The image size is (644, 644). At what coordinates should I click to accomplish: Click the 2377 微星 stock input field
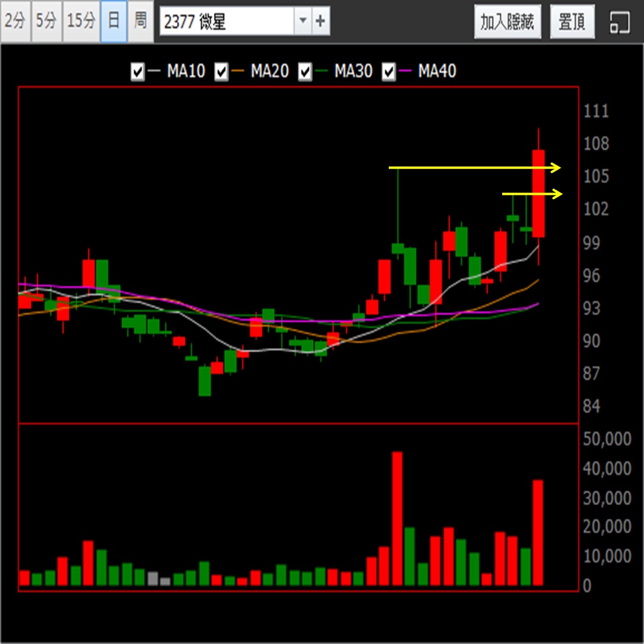pos(227,20)
